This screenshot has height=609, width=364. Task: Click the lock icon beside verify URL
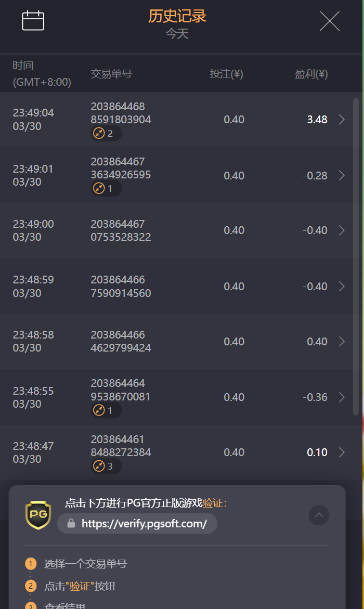pyautogui.click(x=71, y=523)
